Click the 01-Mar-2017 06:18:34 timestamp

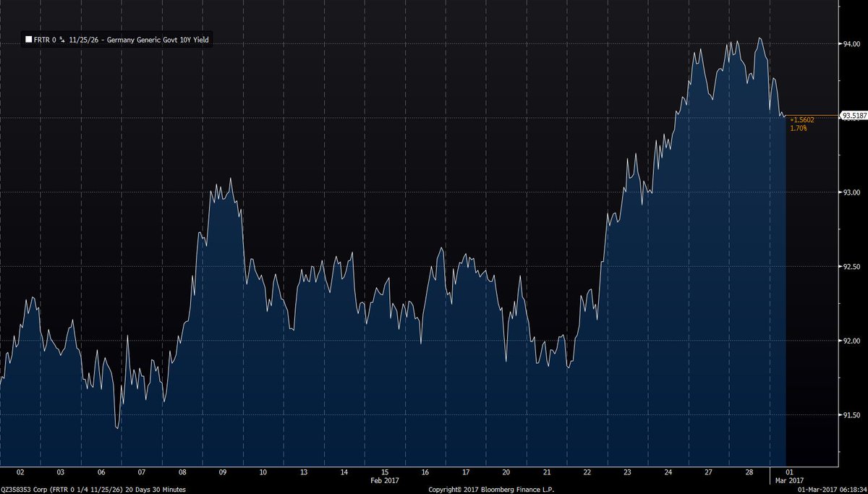click(831, 490)
